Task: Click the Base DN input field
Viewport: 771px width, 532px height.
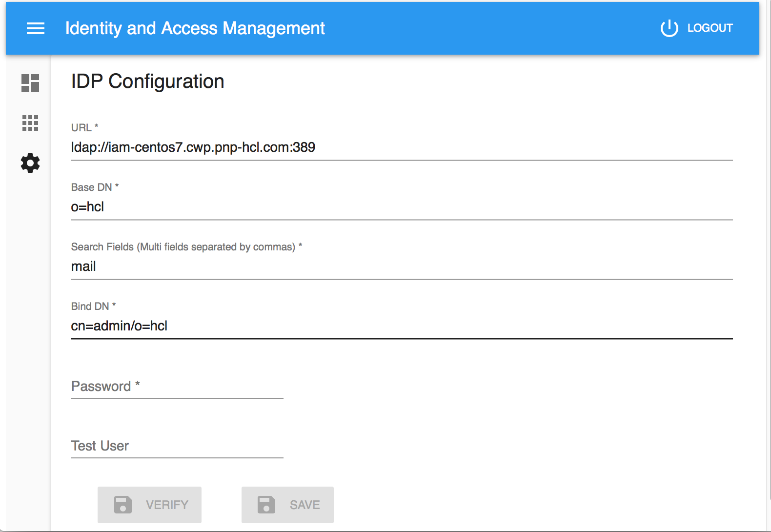Action: click(402, 207)
